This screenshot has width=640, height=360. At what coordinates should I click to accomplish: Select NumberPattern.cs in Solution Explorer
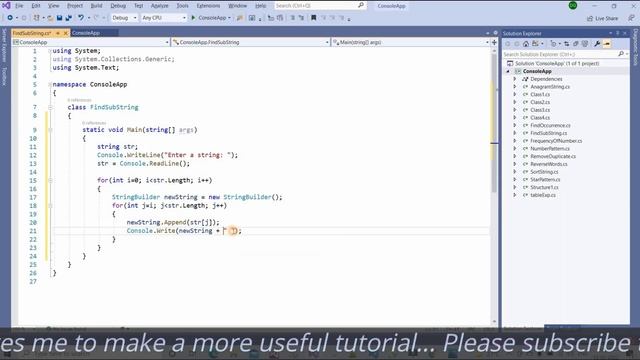coord(550,149)
